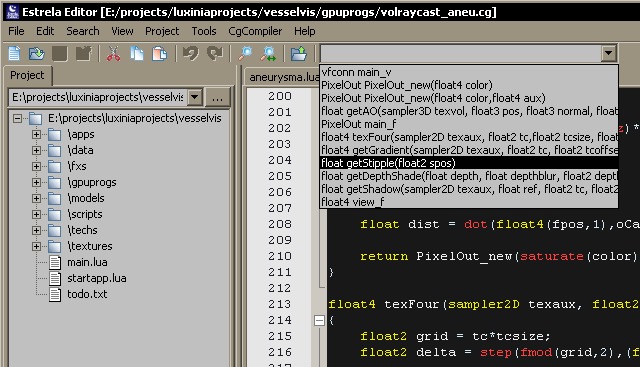The width and height of the screenshot is (640, 367).
Task: Click the New file toolbar icon
Action: [14, 53]
